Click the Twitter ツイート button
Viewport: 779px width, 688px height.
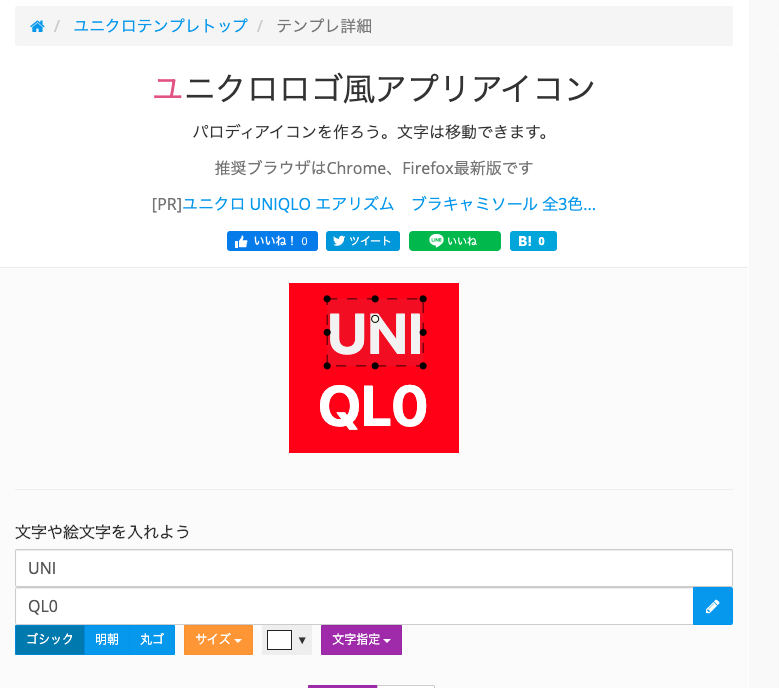click(x=363, y=241)
